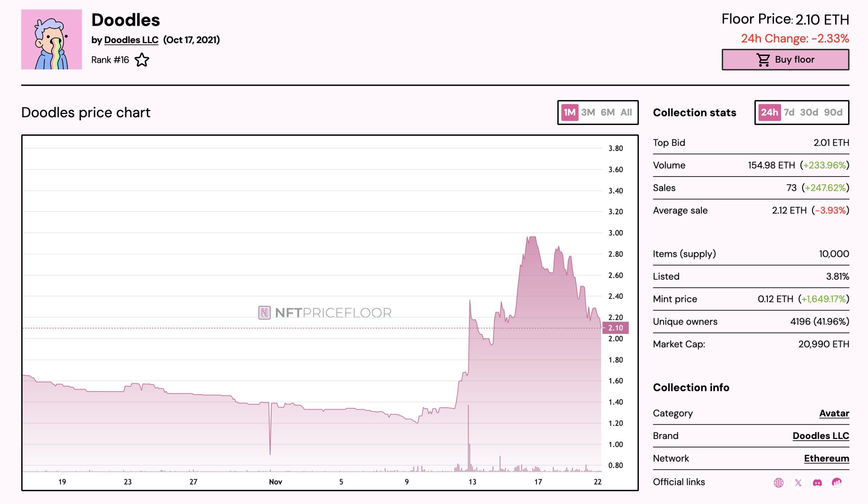868x504 pixels.
Task: Click the 'Collection info' heading
Action: coord(691,388)
